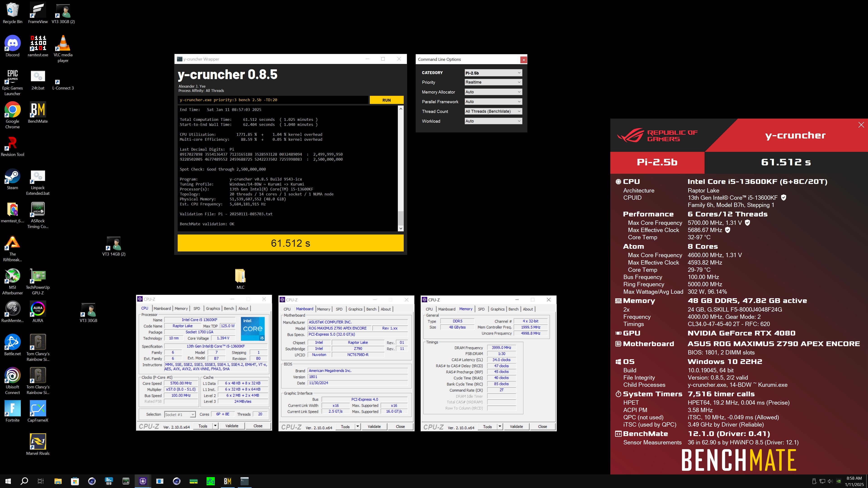Open the CATEGORY dropdown showing Pi-2.5b
This screenshot has width=868, height=488.
click(x=493, y=73)
